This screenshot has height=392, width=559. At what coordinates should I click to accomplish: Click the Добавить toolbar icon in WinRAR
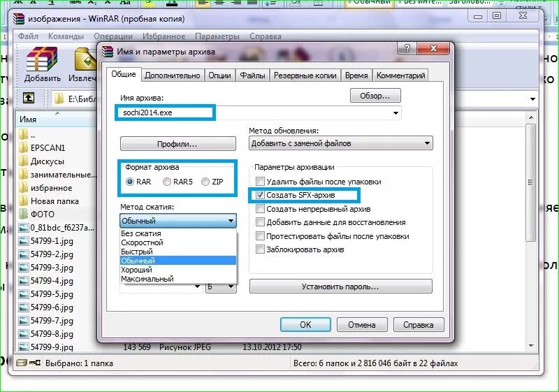coord(42,64)
